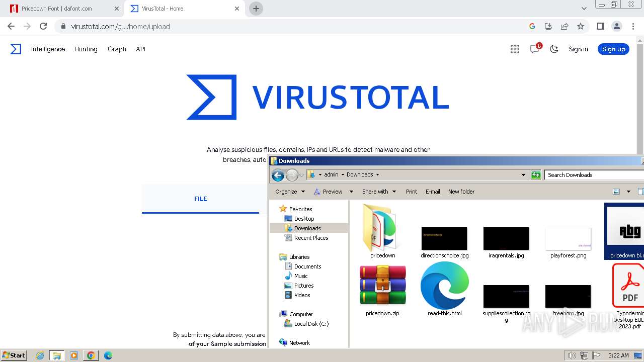Open Share with dropdown

coord(379,192)
